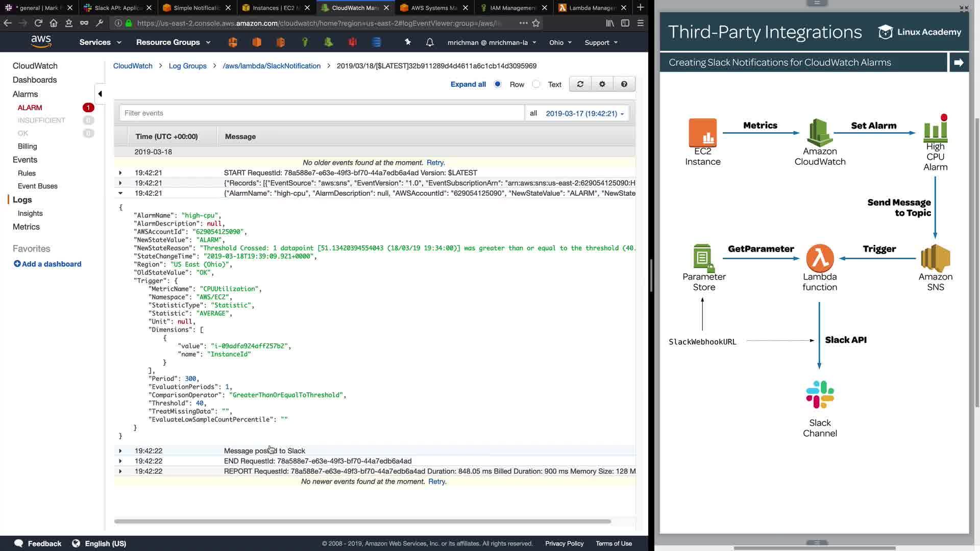Click the pin shortcuts icon in navbar
This screenshot has height=551, width=980.
tap(408, 42)
